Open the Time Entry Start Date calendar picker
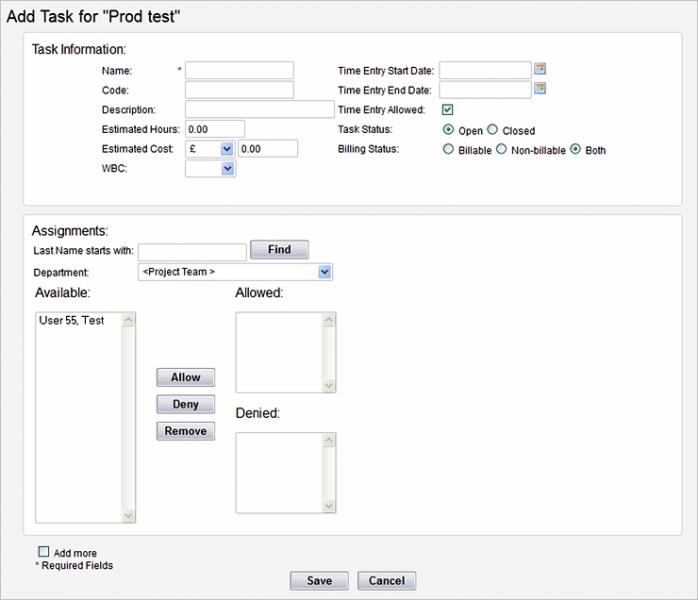This screenshot has height=600, width=698. tap(540, 69)
